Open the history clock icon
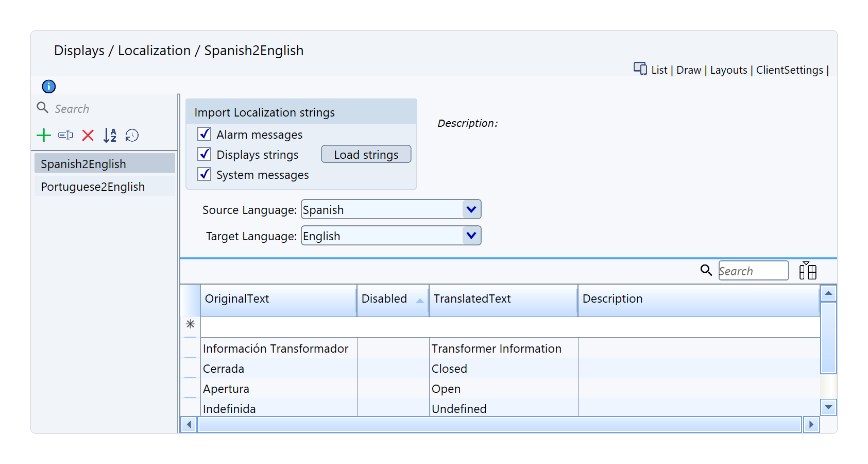 point(132,136)
